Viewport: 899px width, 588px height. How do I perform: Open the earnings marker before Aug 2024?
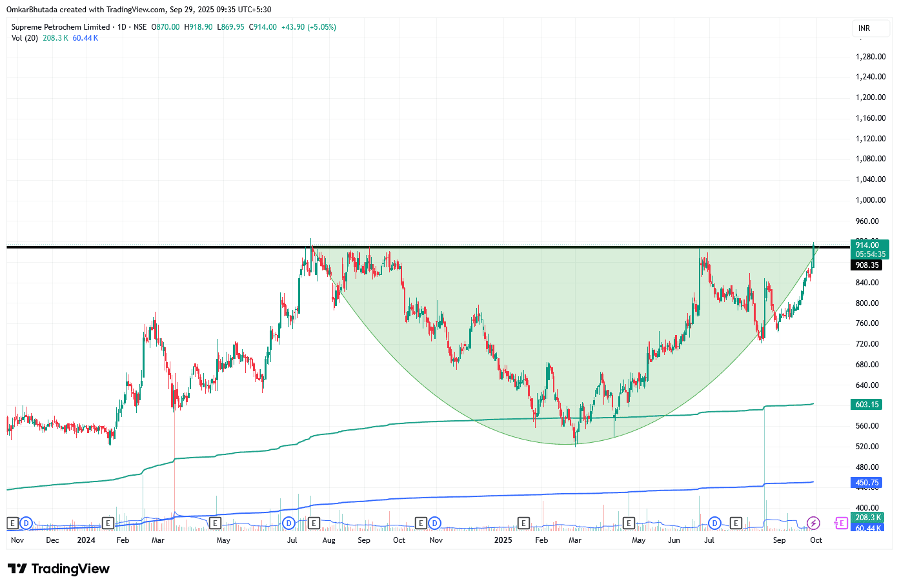click(314, 523)
